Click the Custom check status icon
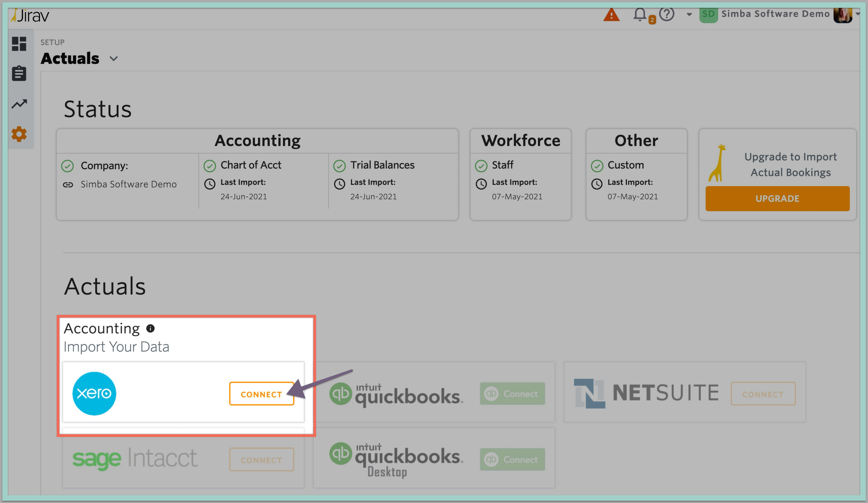 [x=597, y=166]
